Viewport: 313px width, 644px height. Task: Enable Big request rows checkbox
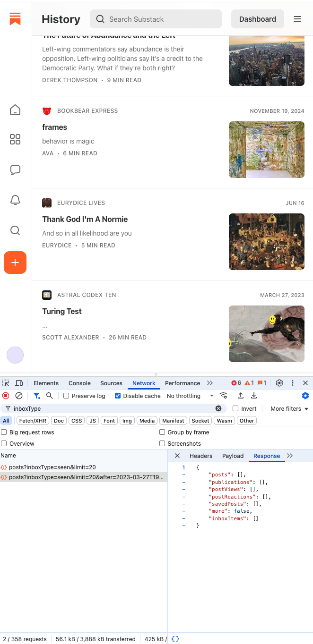(x=4, y=432)
